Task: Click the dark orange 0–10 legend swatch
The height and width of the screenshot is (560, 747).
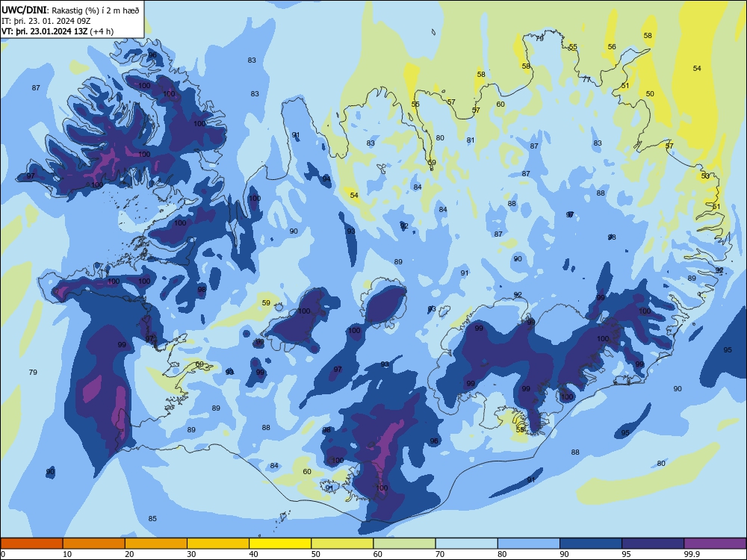Action: point(31,544)
